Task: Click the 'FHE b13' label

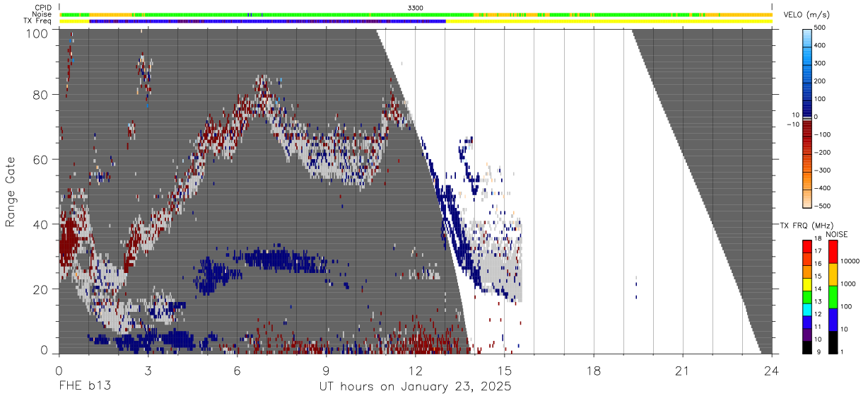Action: [84, 387]
